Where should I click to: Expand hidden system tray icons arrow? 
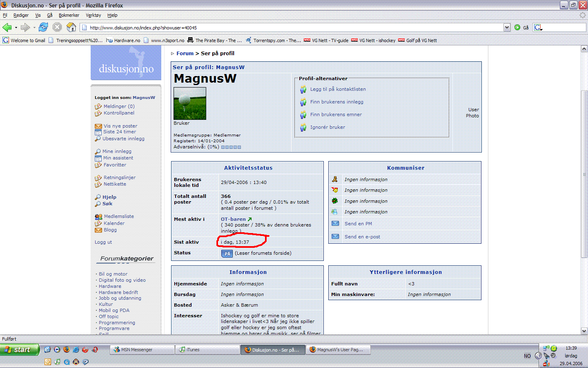coord(538,356)
